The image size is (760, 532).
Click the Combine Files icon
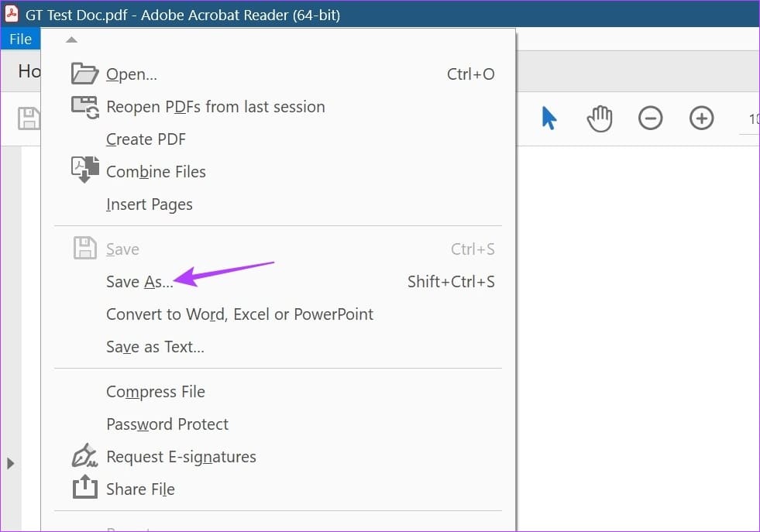(x=85, y=170)
